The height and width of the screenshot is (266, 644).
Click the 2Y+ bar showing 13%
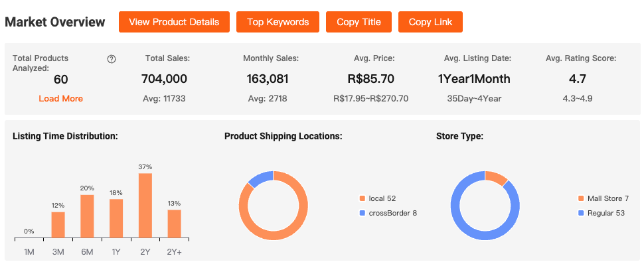pyautogui.click(x=175, y=224)
